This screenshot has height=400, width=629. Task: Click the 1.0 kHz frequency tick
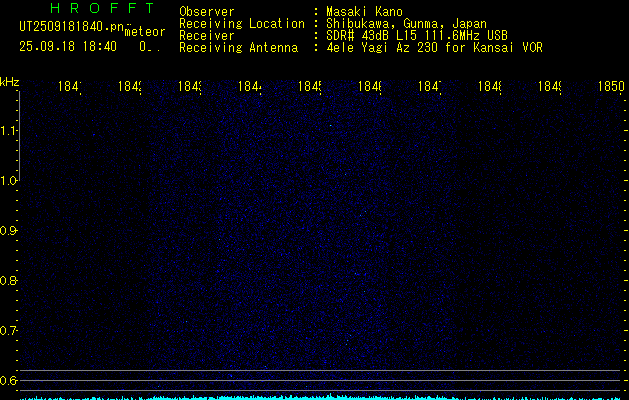[x=9, y=181]
